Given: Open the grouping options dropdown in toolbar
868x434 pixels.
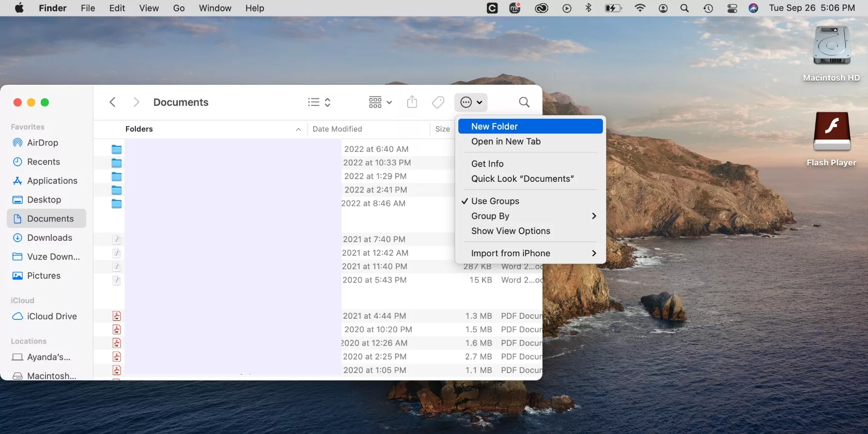Looking at the screenshot, I should pos(380,102).
